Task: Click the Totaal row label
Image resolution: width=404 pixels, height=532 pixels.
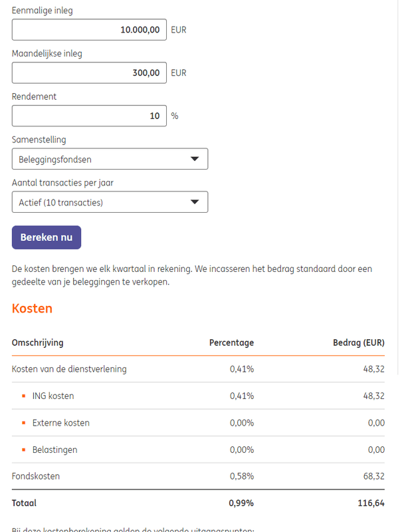Action: point(24,503)
